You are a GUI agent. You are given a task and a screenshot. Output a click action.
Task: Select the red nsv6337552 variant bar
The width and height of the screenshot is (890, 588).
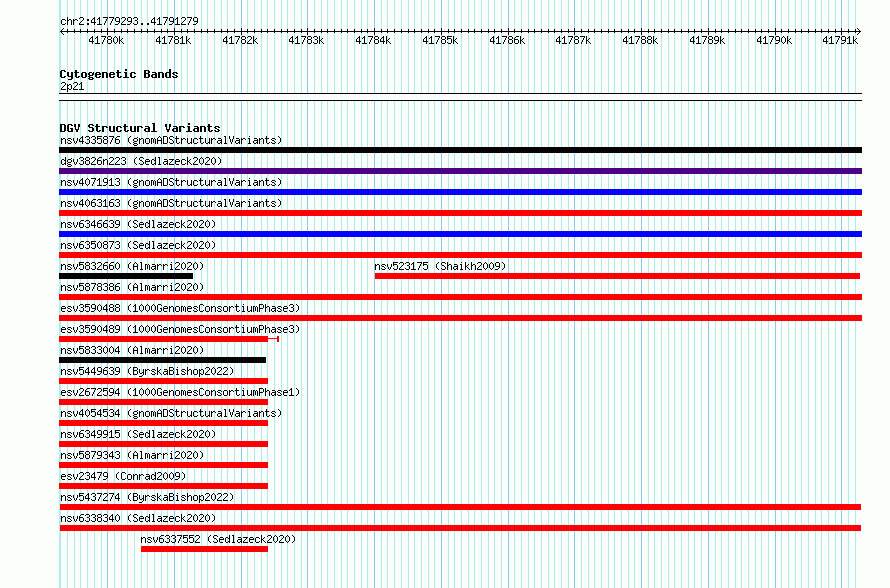click(204, 549)
